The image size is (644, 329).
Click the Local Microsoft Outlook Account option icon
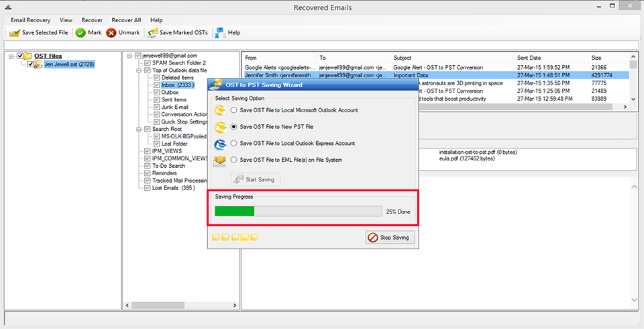(220, 110)
